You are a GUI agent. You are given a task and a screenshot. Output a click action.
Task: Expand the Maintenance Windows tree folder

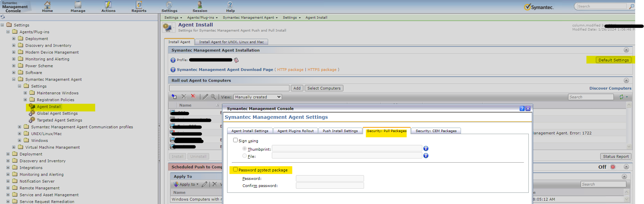[x=25, y=93]
